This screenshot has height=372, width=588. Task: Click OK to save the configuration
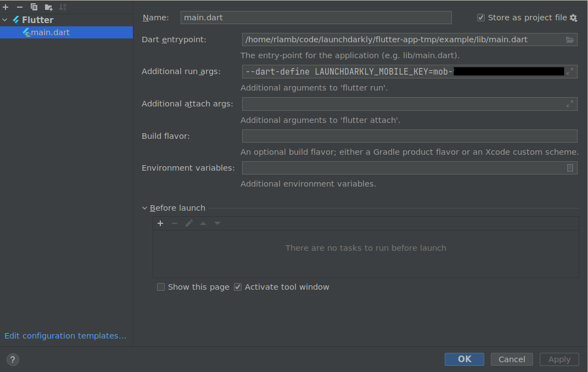tap(464, 359)
